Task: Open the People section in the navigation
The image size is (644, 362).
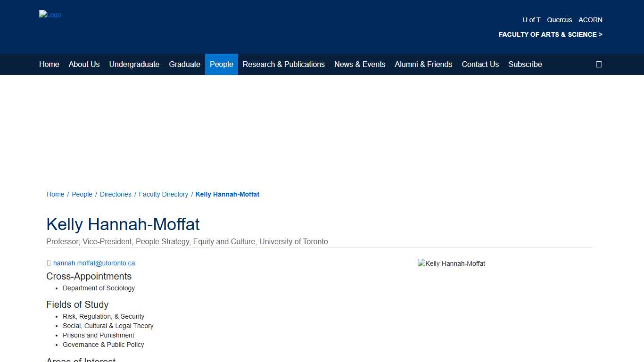Action: coord(221,64)
